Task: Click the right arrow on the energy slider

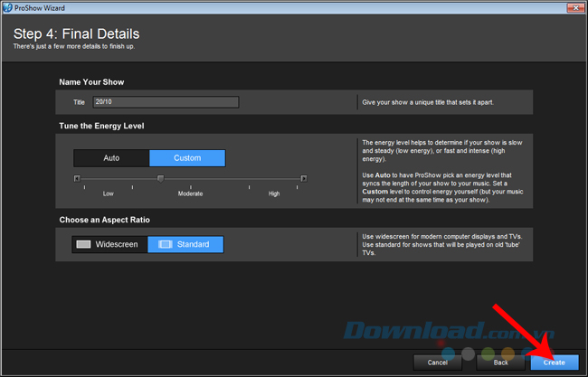Action: coord(303,178)
